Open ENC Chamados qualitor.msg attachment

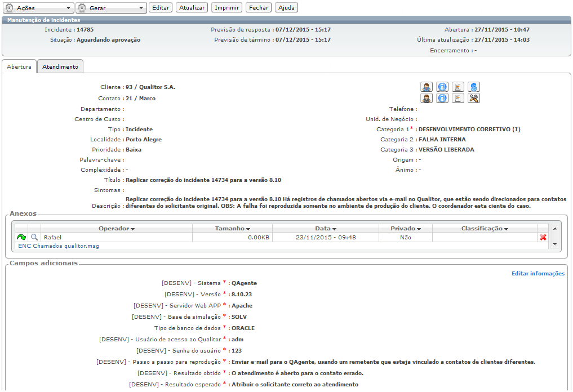(58, 246)
